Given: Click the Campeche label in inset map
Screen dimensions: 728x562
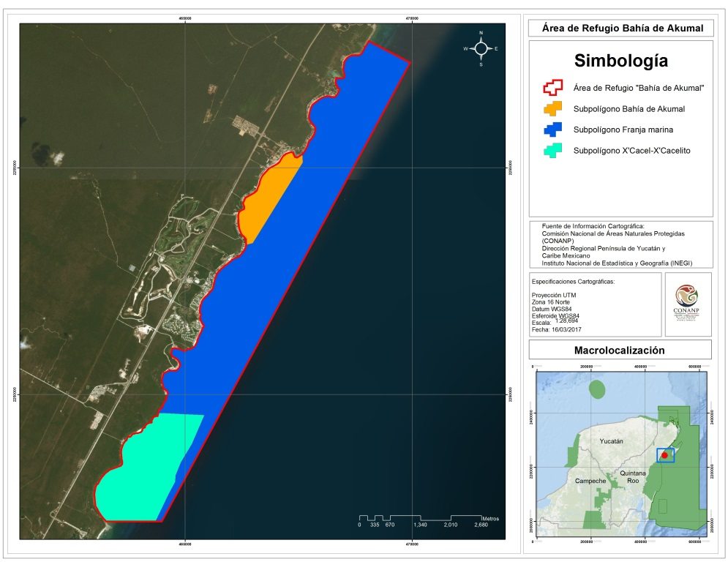Looking at the screenshot, I should tap(589, 481).
